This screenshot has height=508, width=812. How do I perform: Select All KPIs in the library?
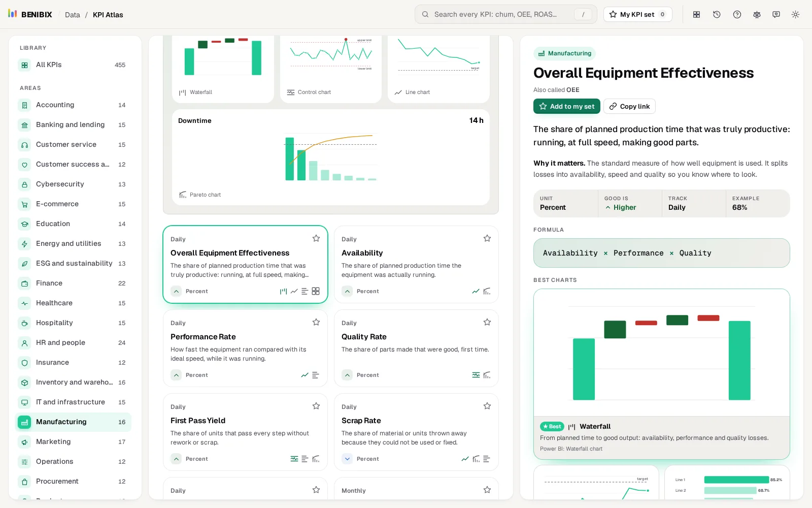(73, 65)
